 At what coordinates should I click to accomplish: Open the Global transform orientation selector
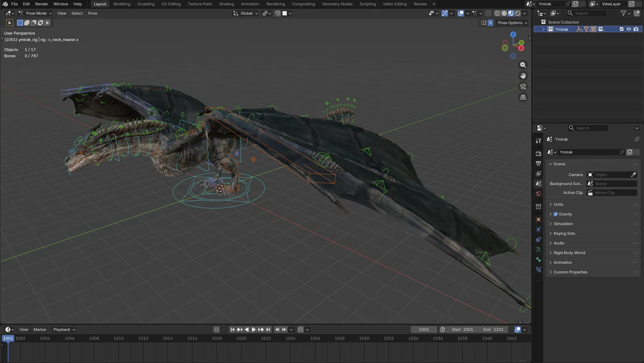245,13
